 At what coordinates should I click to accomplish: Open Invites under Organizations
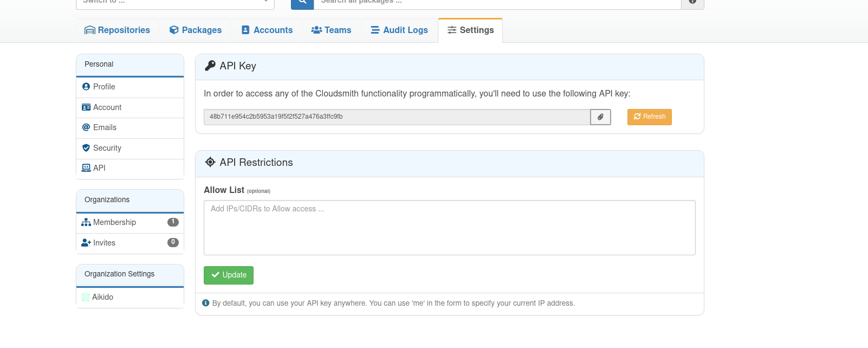(130, 243)
